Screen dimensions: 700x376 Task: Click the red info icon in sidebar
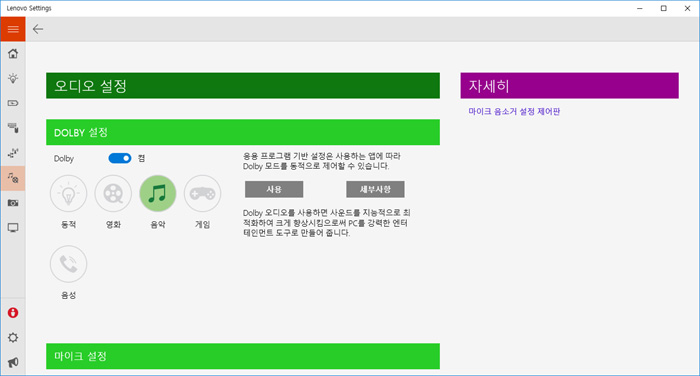[13, 313]
